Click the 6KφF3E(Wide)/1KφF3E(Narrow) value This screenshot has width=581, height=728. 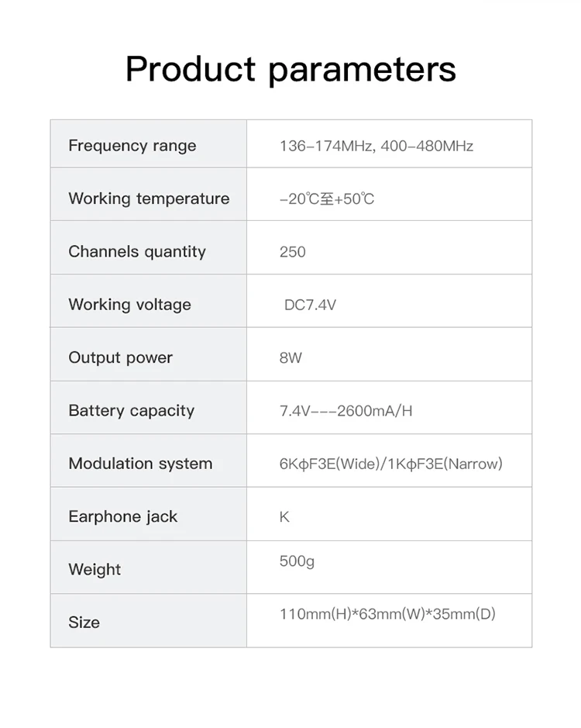[x=390, y=464]
